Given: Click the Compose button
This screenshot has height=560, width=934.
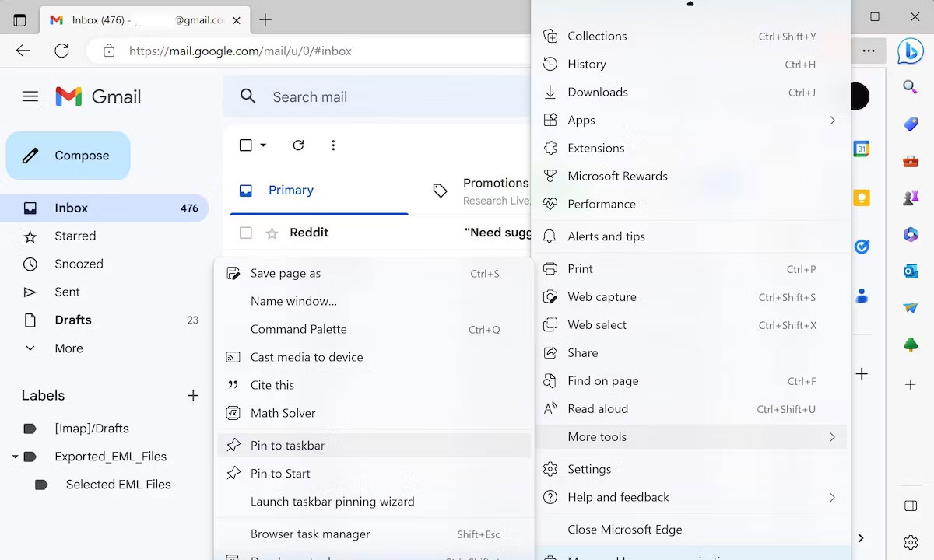Looking at the screenshot, I should pos(68,156).
